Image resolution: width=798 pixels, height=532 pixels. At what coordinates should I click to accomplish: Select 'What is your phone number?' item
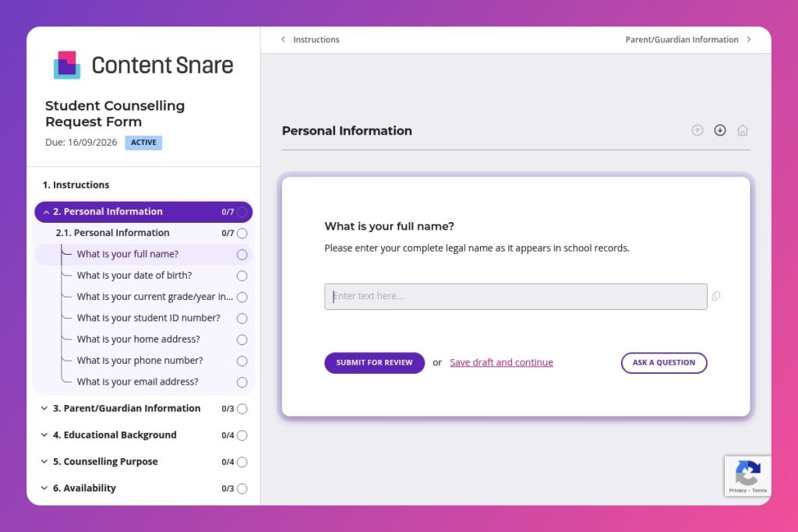pyautogui.click(x=140, y=361)
